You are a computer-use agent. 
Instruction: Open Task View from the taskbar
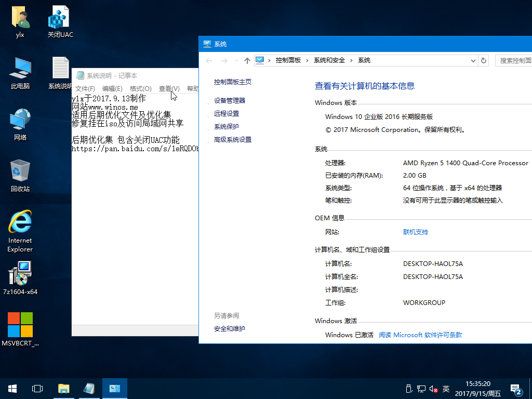[37, 389]
